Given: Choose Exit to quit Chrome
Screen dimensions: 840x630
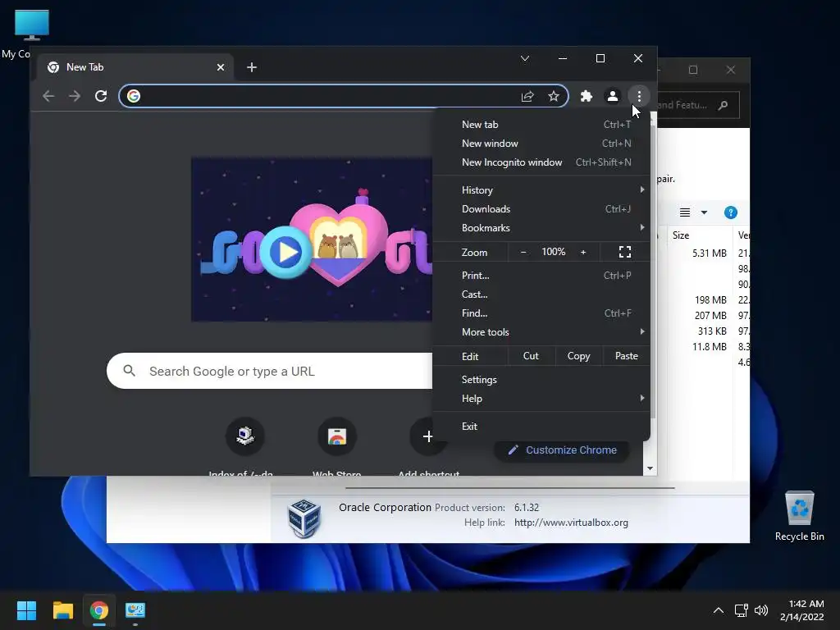Looking at the screenshot, I should (x=541, y=427).
